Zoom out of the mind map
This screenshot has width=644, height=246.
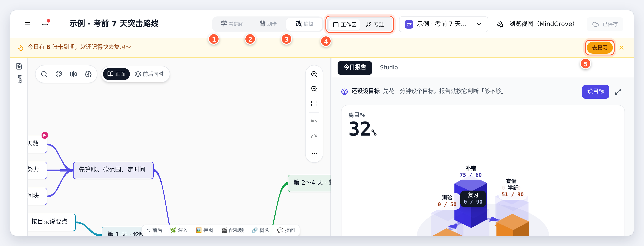coord(314,89)
